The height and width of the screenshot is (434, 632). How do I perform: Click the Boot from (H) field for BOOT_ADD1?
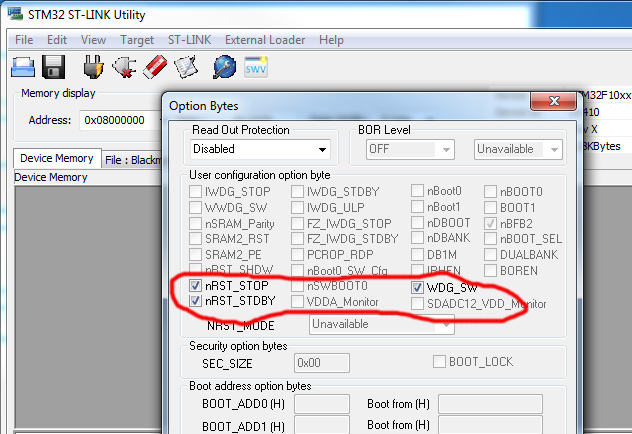(x=490, y=425)
